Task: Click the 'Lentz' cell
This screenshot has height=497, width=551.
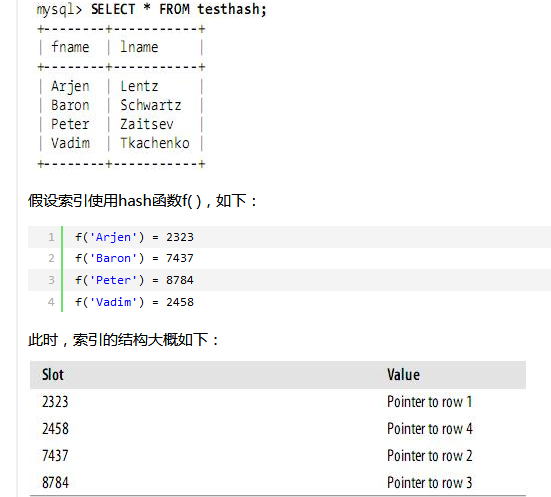Action: [x=139, y=86]
